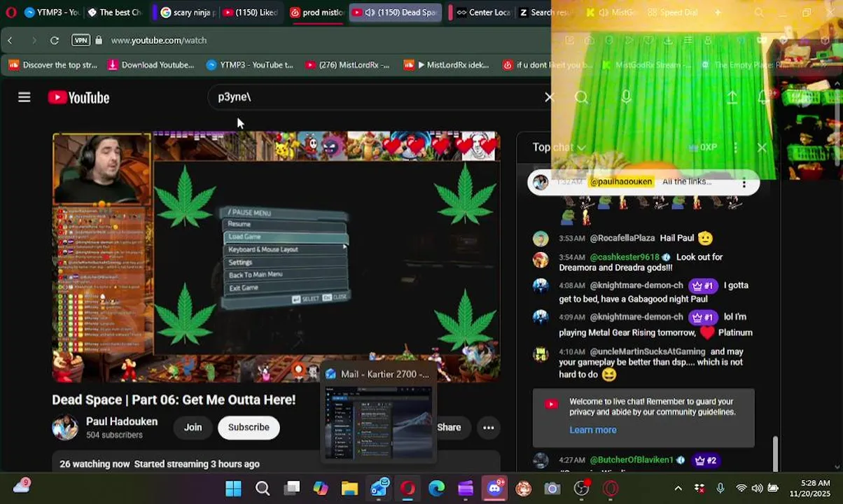
Task: Open the Outlook Mail taskbar icon
Action: pos(379,488)
